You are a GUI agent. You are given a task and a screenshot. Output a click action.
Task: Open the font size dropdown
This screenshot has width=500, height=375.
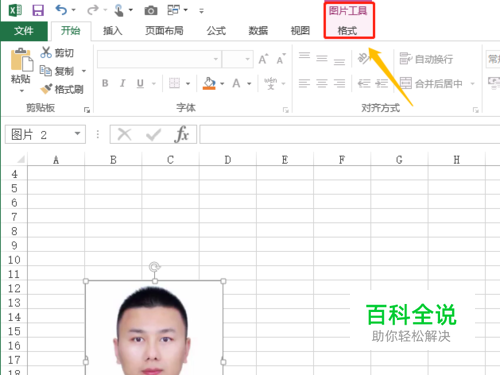pyautogui.click(x=247, y=59)
